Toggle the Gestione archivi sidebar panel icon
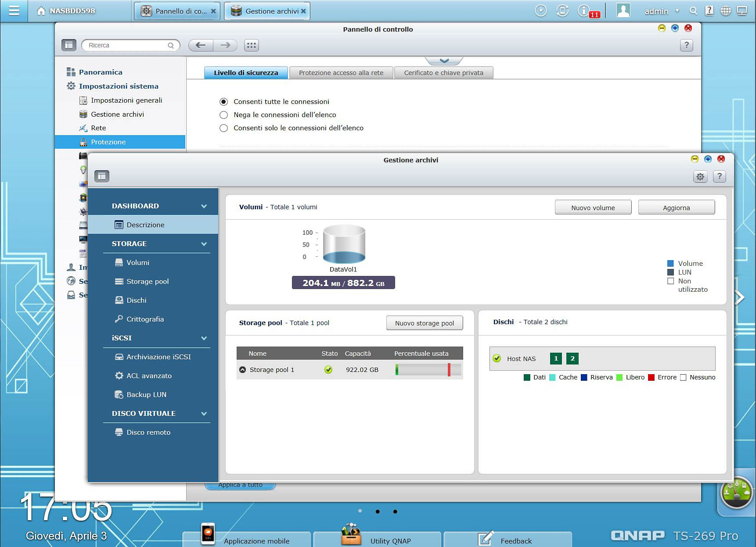 tap(102, 176)
